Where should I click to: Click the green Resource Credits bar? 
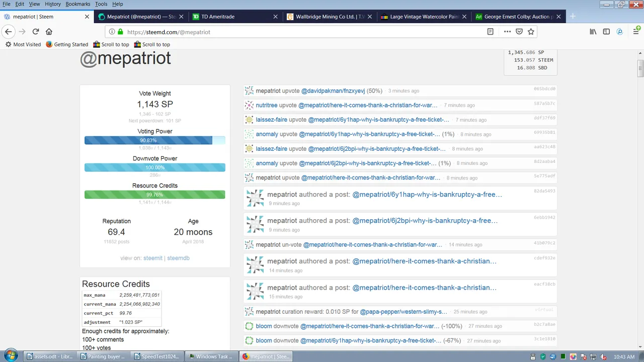(155, 195)
